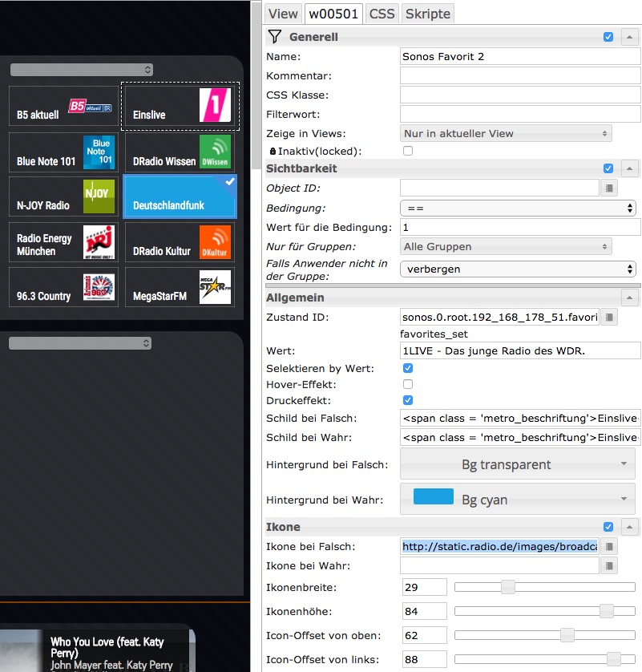Toggle the Selektieren by Wert checkbox
Screen dimensions: 642x672
(x=408, y=368)
